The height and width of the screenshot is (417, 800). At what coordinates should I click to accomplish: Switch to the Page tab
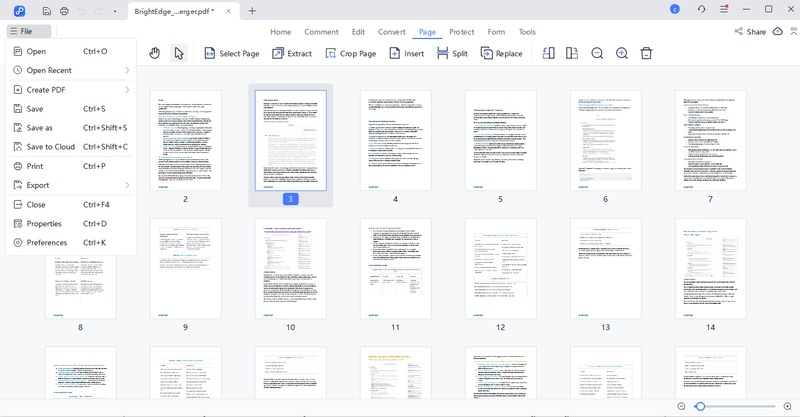[x=428, y=32]
